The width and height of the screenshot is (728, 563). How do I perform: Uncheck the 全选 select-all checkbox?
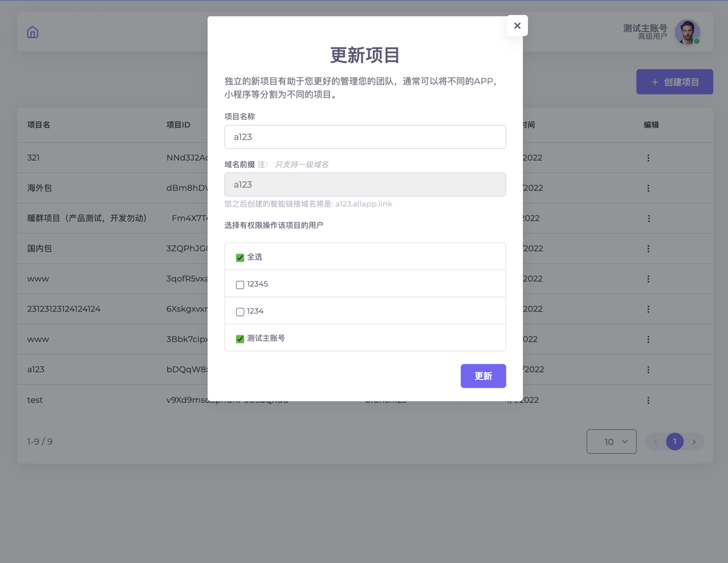tap(240, 257)
